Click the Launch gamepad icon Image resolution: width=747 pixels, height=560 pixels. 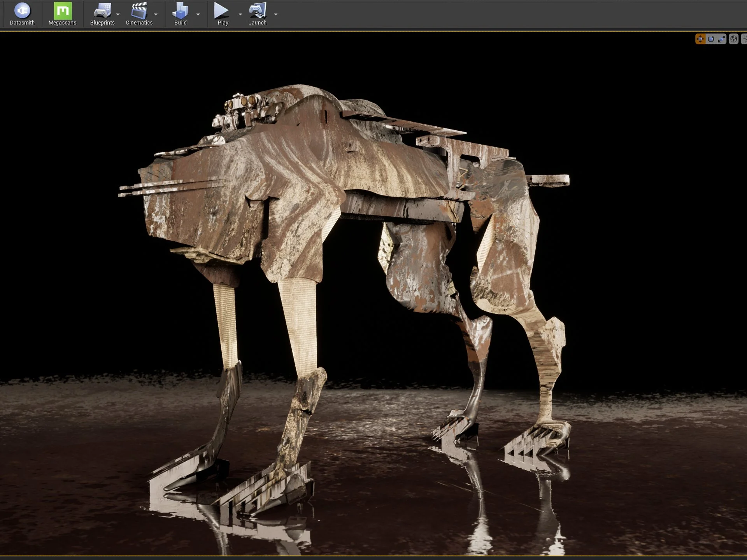coord(257,11)
